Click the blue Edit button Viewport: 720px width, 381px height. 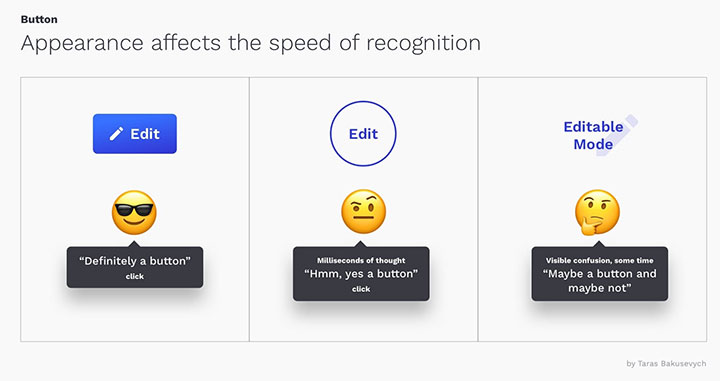point(135,134)
